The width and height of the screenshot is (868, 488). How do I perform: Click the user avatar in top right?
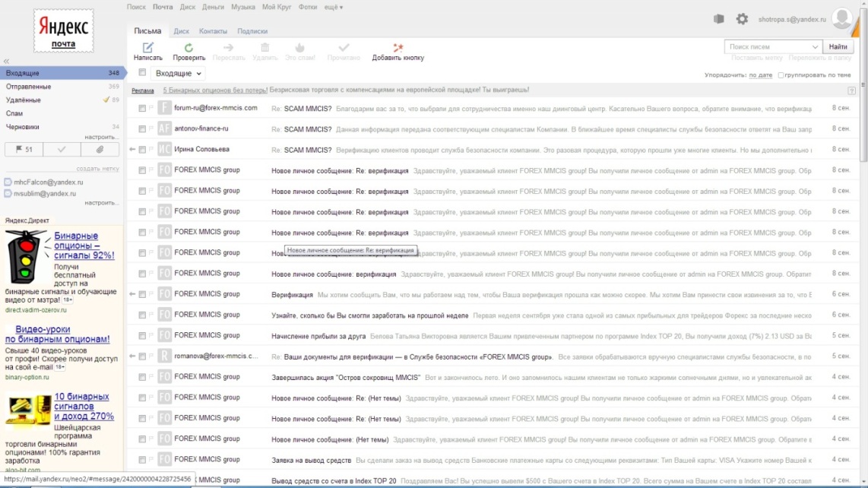coord(842,19)
